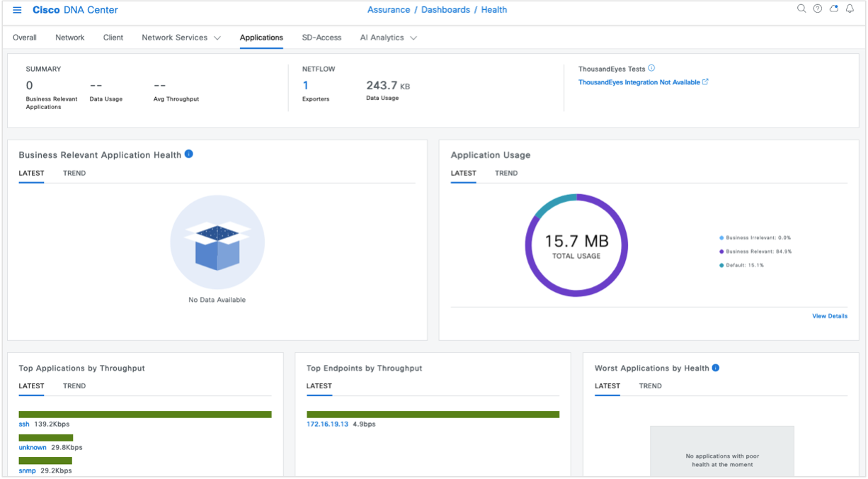868x479 pixels.
Task: Open the help question mark icon
Action: pos(818,9)
